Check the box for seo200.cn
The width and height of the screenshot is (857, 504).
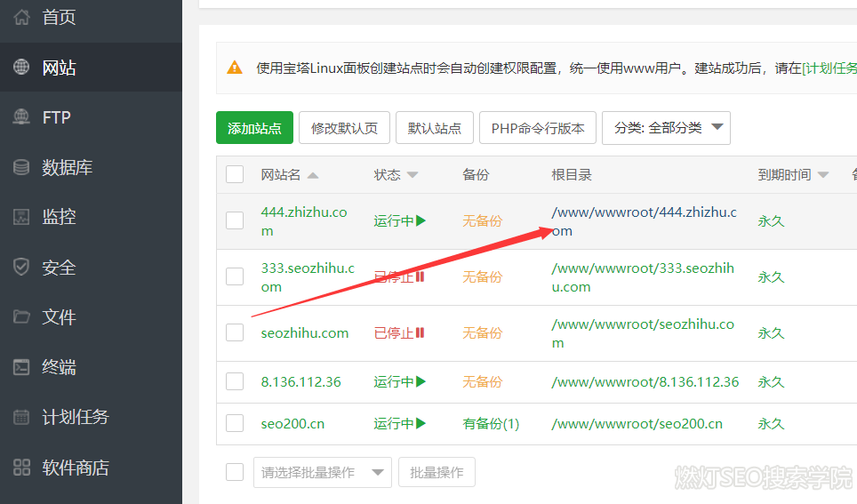(x=235, y=424)
